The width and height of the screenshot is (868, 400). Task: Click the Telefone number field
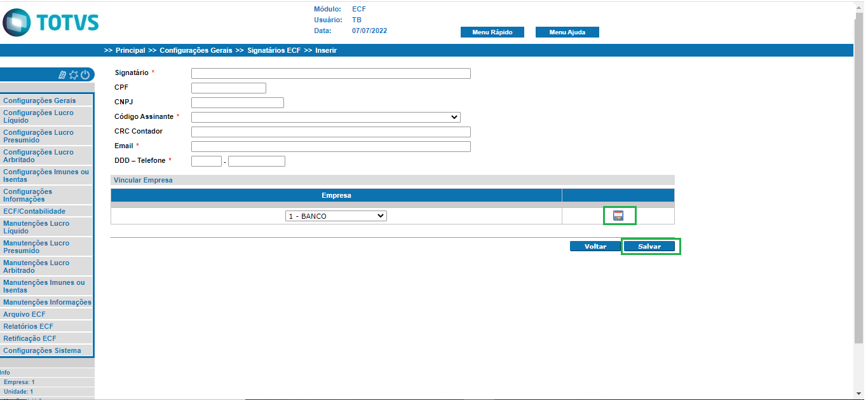point(257,161)
